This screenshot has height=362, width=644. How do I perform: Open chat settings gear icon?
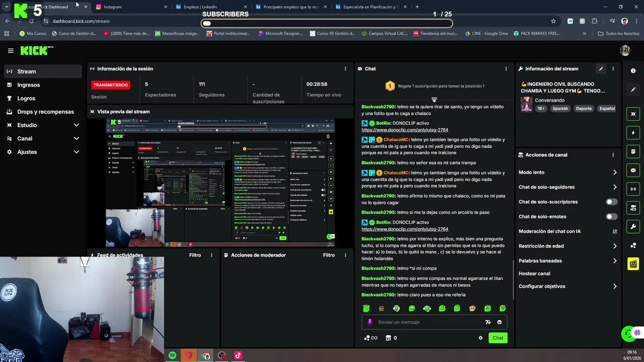(x=480, y=338)
